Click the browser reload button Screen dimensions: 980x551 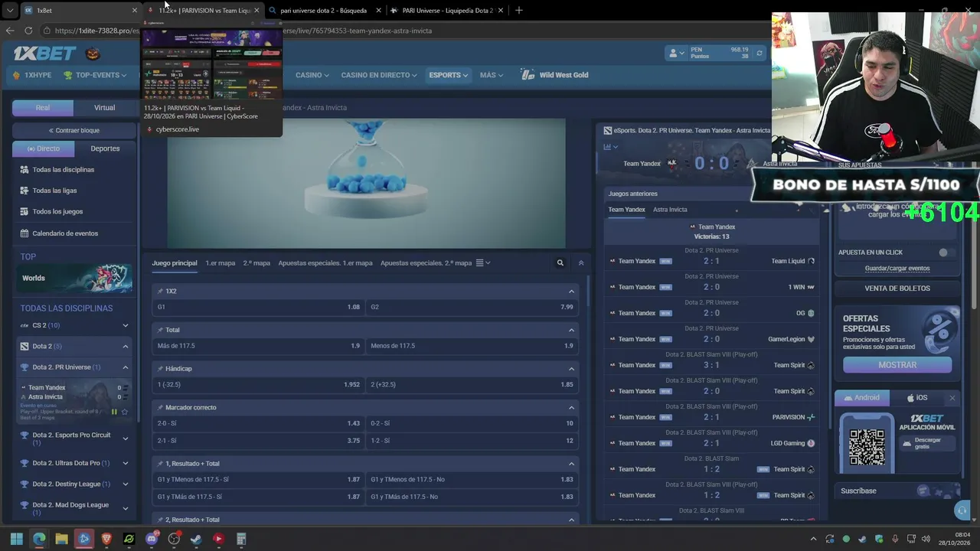(x=28, y=31)
